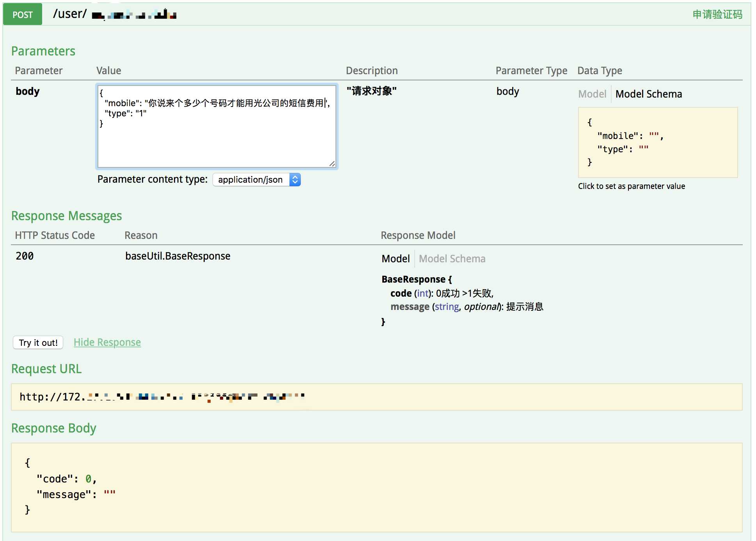Click the Request URL box
The image size is (756, 541).
376,397
